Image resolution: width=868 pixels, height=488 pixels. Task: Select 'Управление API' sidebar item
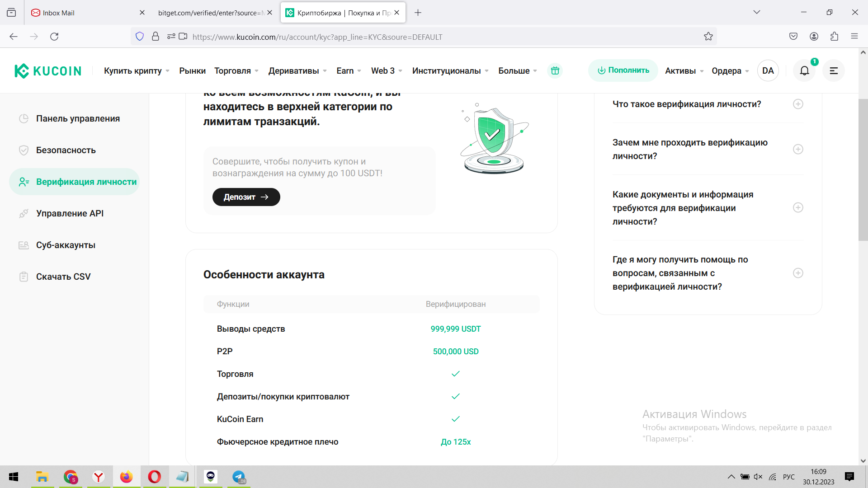pyautogui.click(x=70, y=213)
